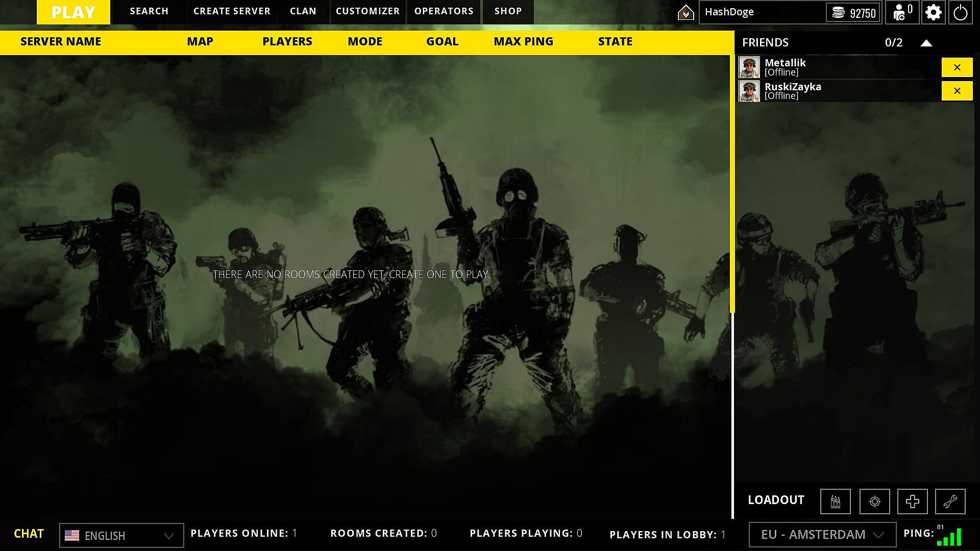980x551 pixels.
Task: Switch to the Create Server tab
Action: [232, 11]
